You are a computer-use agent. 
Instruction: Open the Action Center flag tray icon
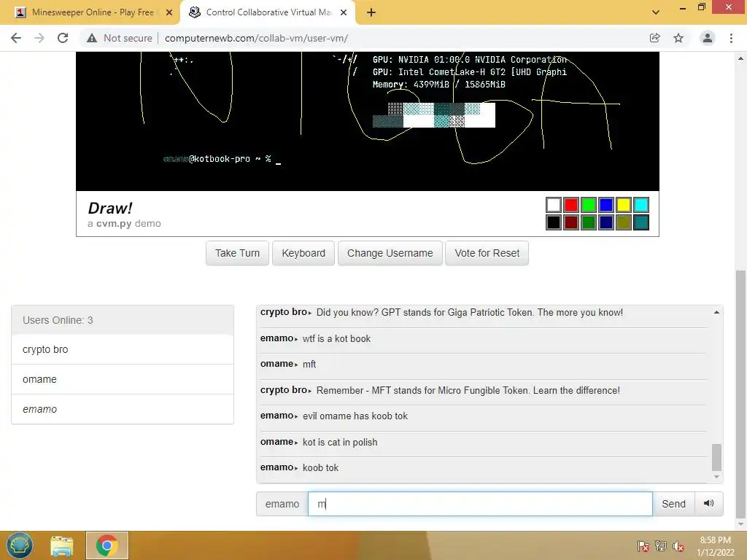click(x=643, y=546)
